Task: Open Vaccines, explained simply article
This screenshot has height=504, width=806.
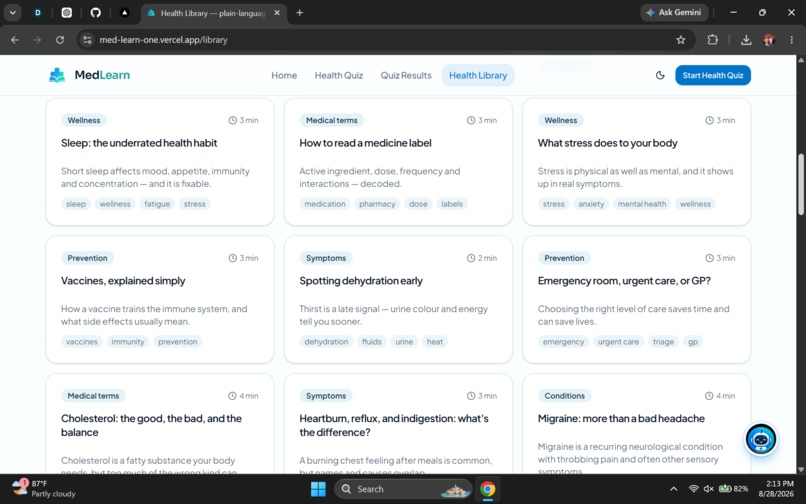Action: coord(123,281)
